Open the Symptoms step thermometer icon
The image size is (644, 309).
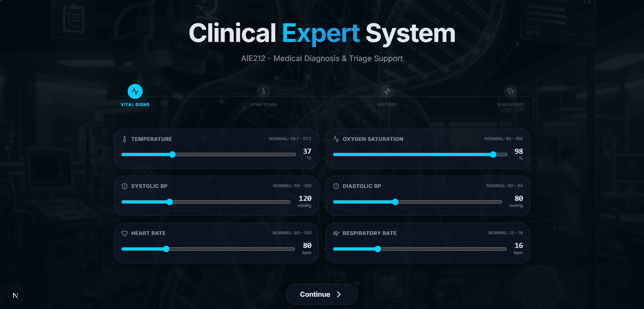click(x=263, y=91)
